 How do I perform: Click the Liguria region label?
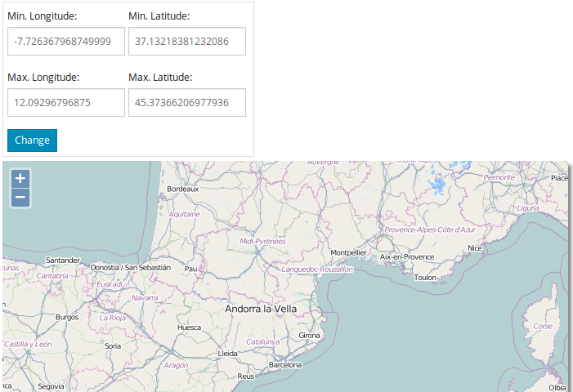pos(528,208)
